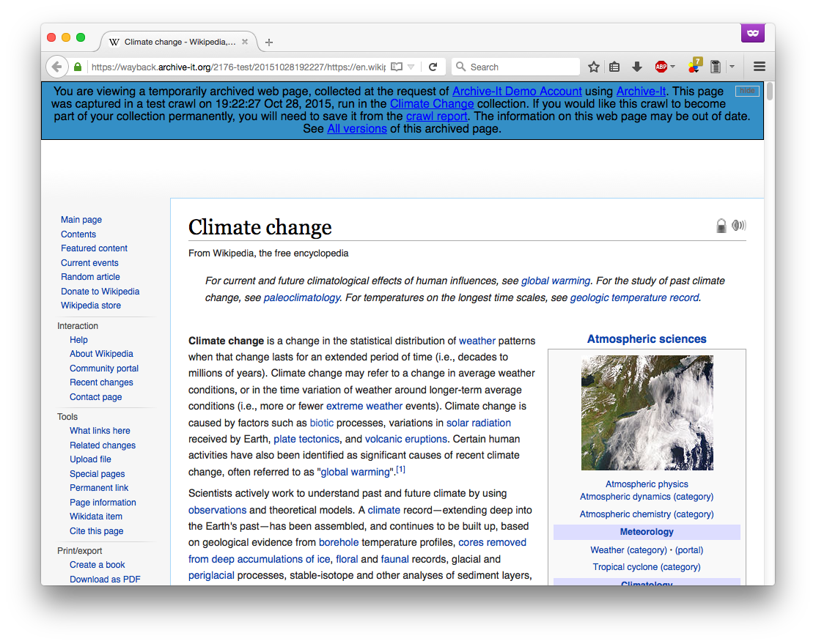Show bookmarks list icon next to star

(x=615, y=67)
